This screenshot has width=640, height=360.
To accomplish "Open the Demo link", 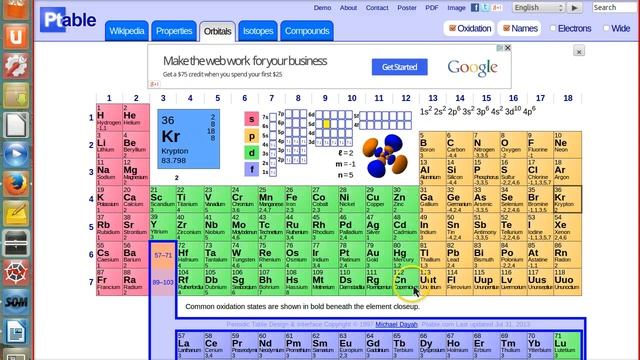I will click(322, 8).
